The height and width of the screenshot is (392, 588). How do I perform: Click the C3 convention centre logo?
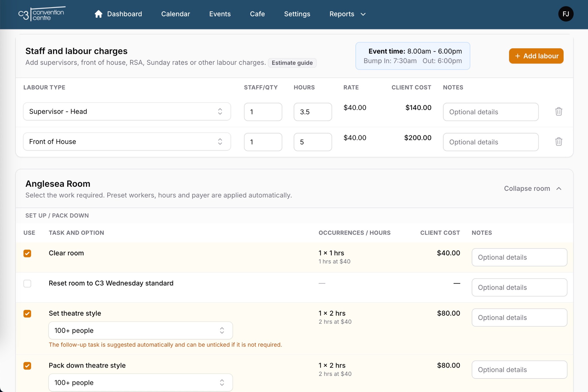42,14
